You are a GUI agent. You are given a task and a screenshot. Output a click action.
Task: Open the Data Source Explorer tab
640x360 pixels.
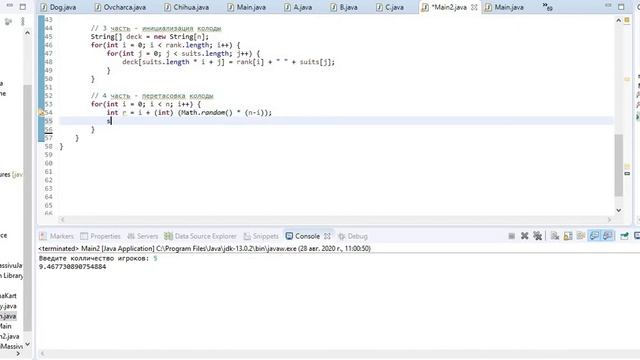point(200,236)
